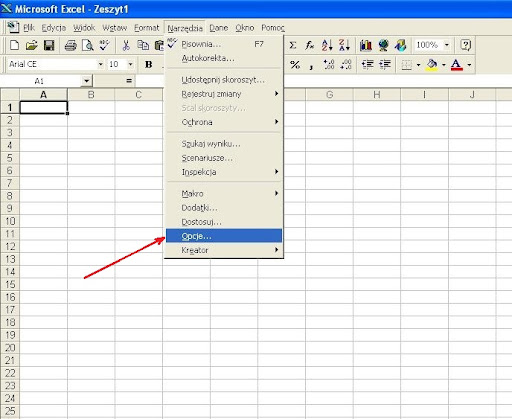
Task: Open the Plik menu
Action: [29, 28]
